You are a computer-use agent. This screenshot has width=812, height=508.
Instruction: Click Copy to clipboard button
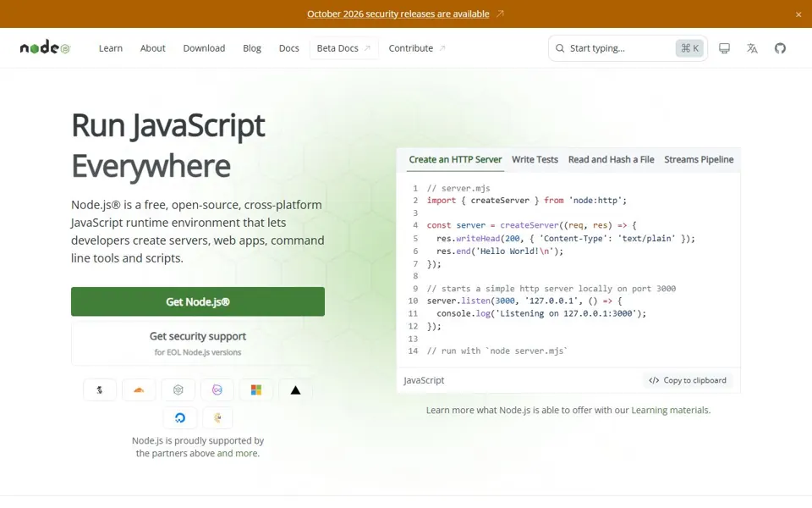(687, 380)
